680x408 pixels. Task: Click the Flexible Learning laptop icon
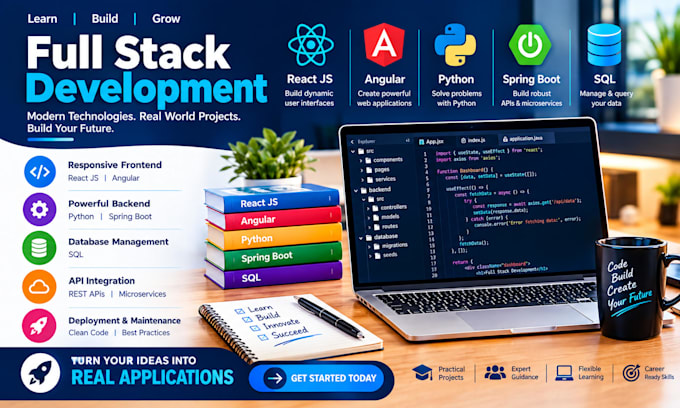(x=564, y=373)
